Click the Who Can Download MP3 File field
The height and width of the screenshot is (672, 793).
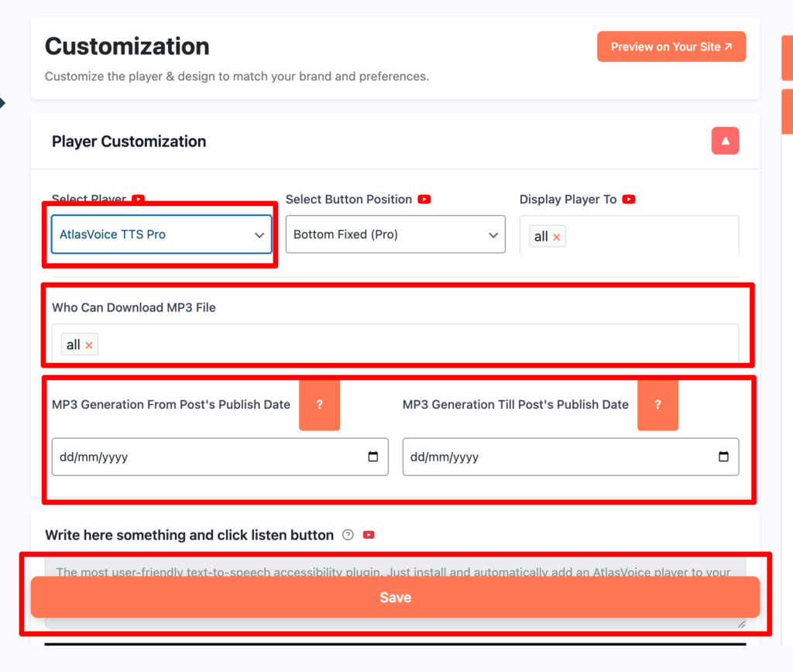click(395, 344)
